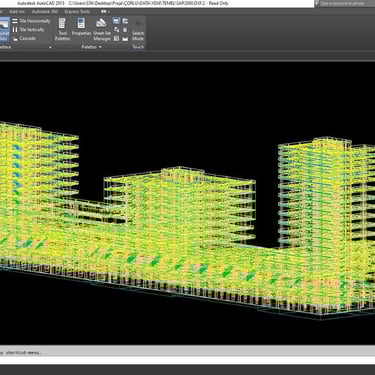Image resolution: width=375 pixels, height=375 pixels.
Task: Toggle the highlighted Command Line palette icon
Action: [x=116, y=21]
